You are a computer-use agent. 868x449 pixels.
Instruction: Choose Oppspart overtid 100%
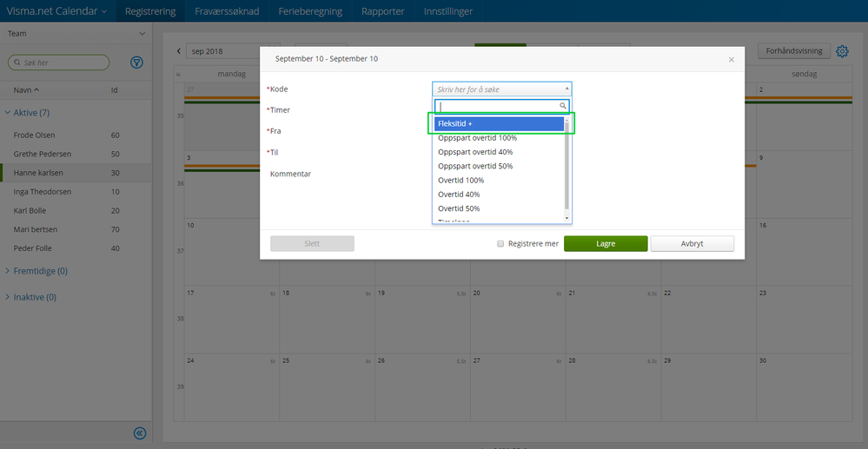(x=499, y=138)
